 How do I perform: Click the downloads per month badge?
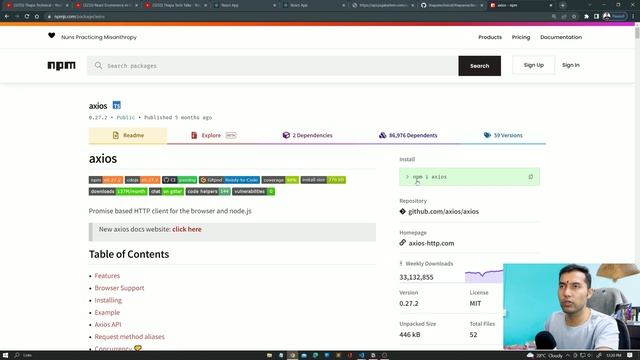(118, 191)
